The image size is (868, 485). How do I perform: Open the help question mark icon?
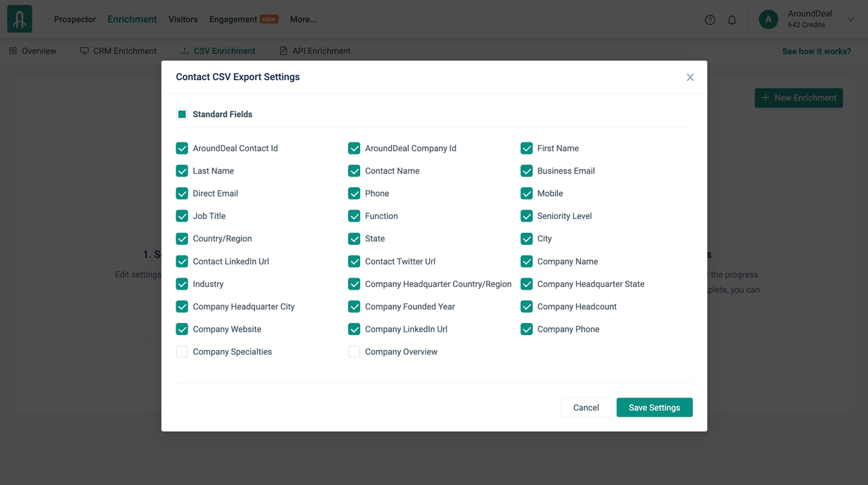point(710,20)
